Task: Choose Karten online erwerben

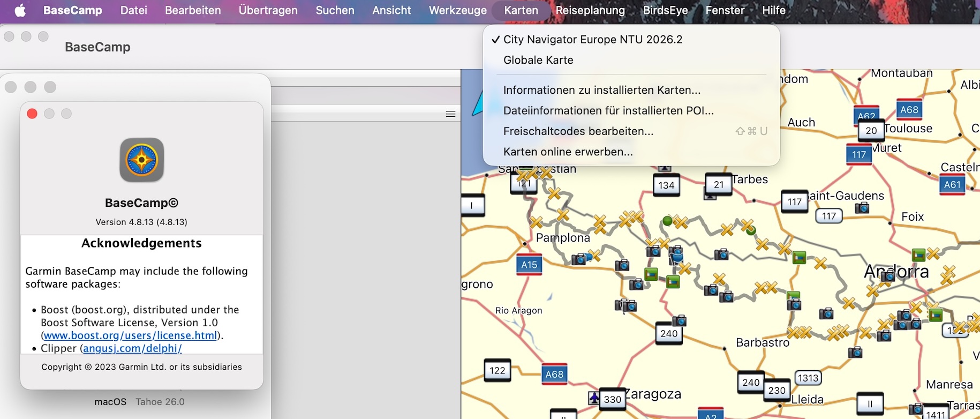Action: pyautogui.click(x=568, y=152)
